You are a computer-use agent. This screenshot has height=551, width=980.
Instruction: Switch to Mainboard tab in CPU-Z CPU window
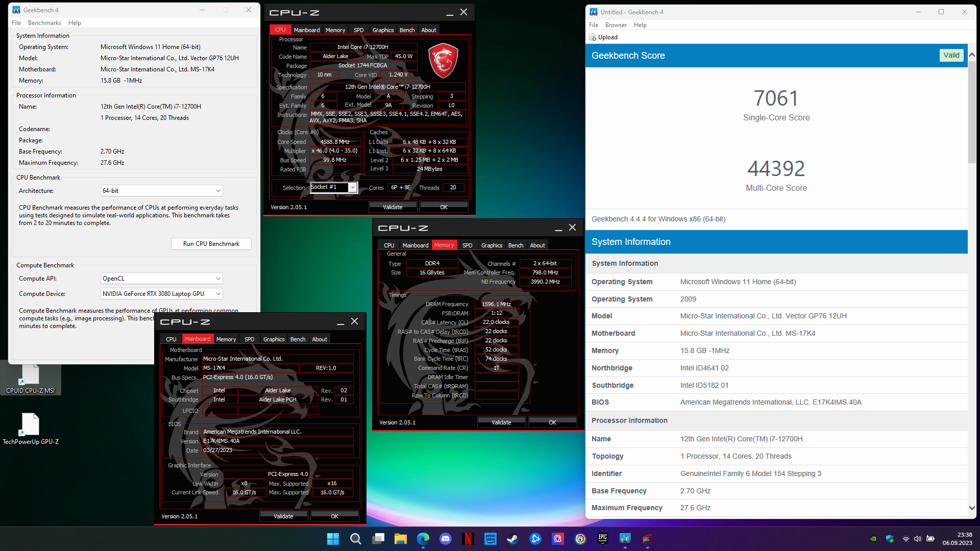[307, 30]
